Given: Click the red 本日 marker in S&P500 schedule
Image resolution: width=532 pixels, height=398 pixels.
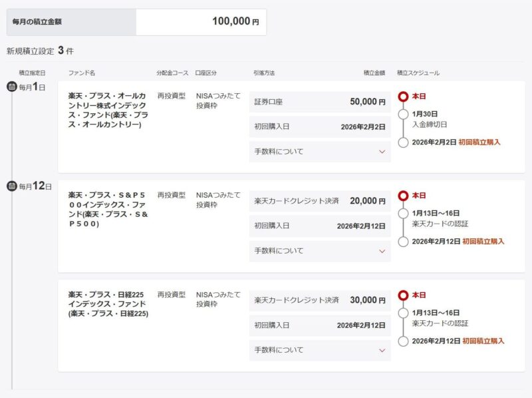Looking at the screenshot, I should pos(403,196).
